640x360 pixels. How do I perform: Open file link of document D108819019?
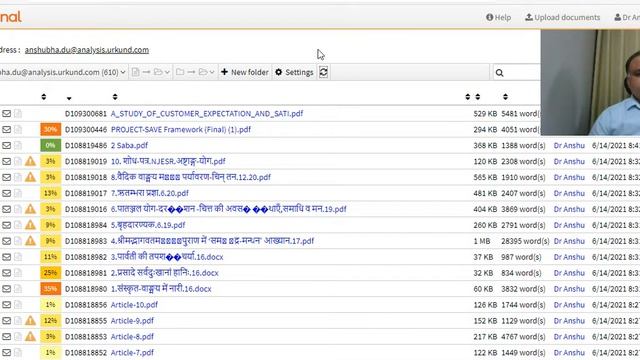(168, 161)
